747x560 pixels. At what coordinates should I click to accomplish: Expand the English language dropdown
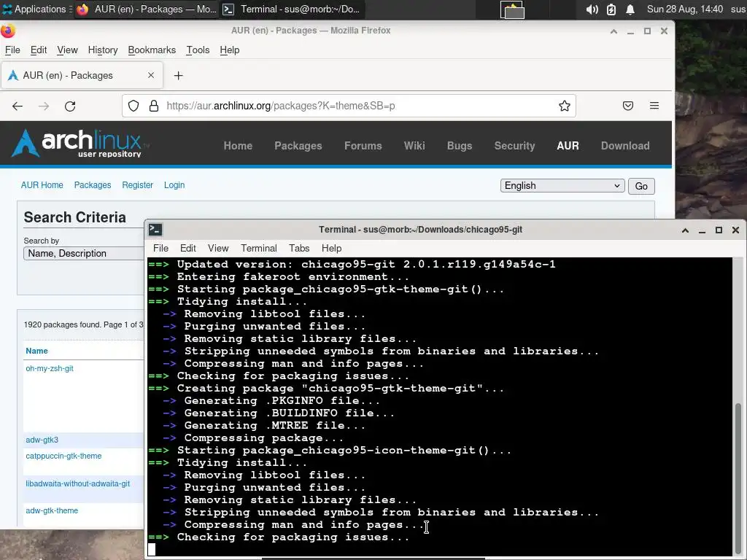click(x=562, y=186)
